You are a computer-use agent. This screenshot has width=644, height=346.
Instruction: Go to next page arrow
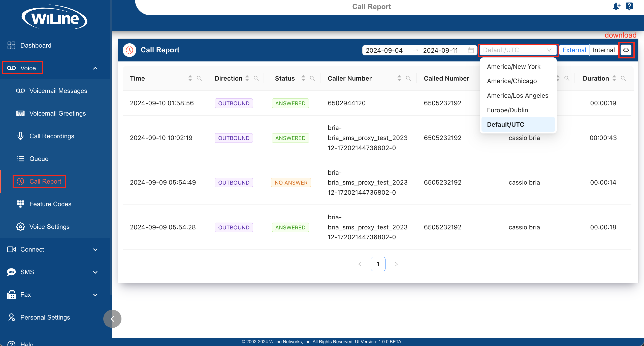point(396,264)
